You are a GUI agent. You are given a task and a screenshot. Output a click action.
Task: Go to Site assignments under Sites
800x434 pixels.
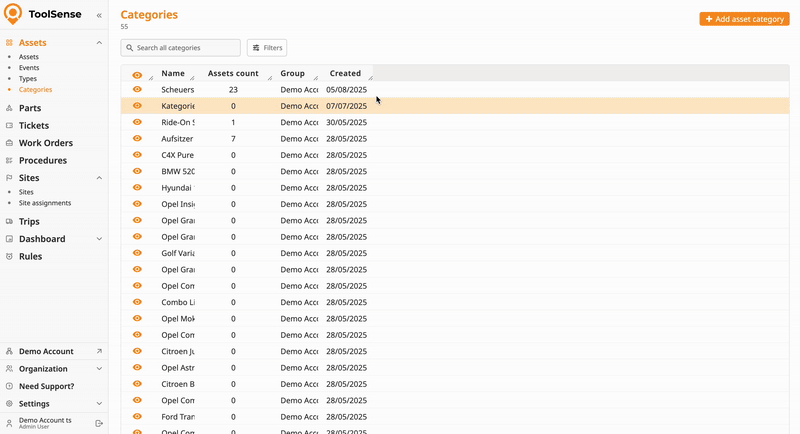pyautogui.click(x=45, y=203)
